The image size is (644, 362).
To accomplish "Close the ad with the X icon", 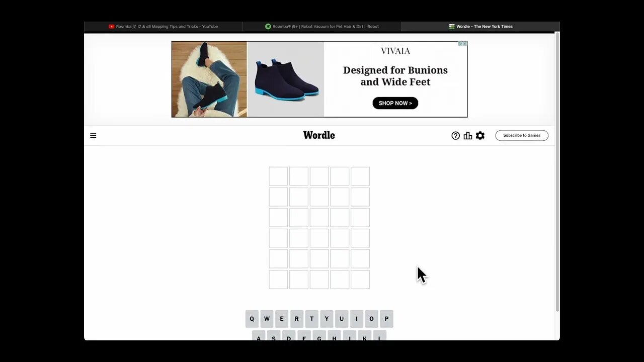I will [x=465, y=44].
